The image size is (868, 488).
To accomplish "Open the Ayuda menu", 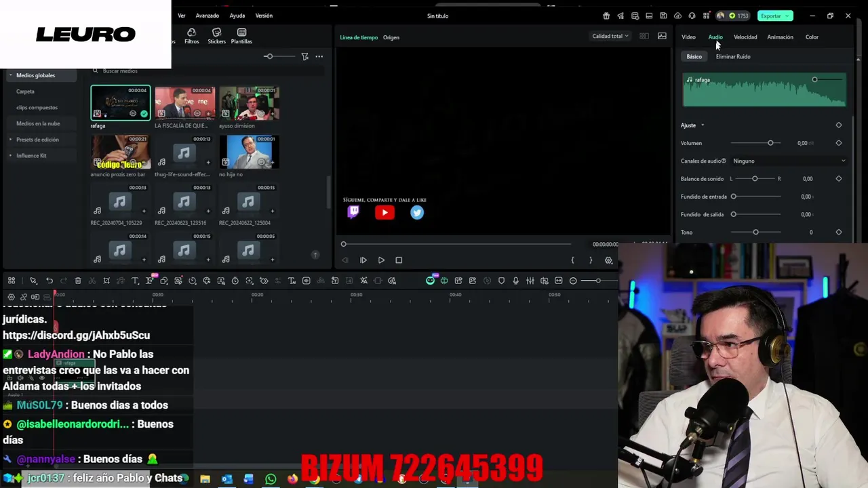I will tap(237, 16).
